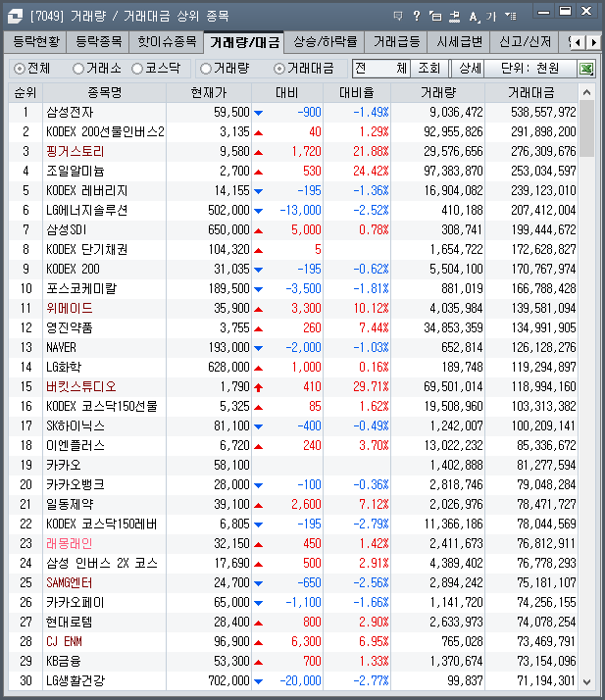
Task: Sort by 현재가 column header
Action: (209, 93)
